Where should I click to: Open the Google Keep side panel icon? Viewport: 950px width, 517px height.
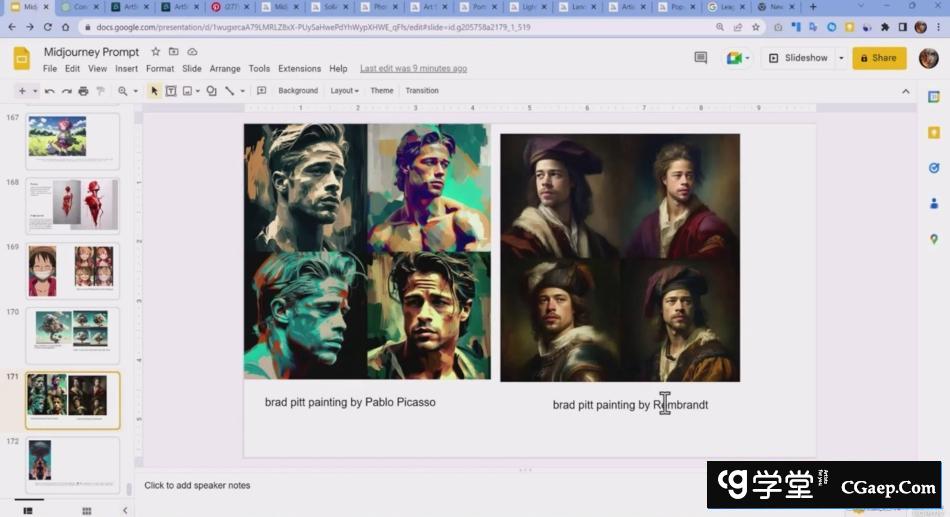[x=934, y=132]
